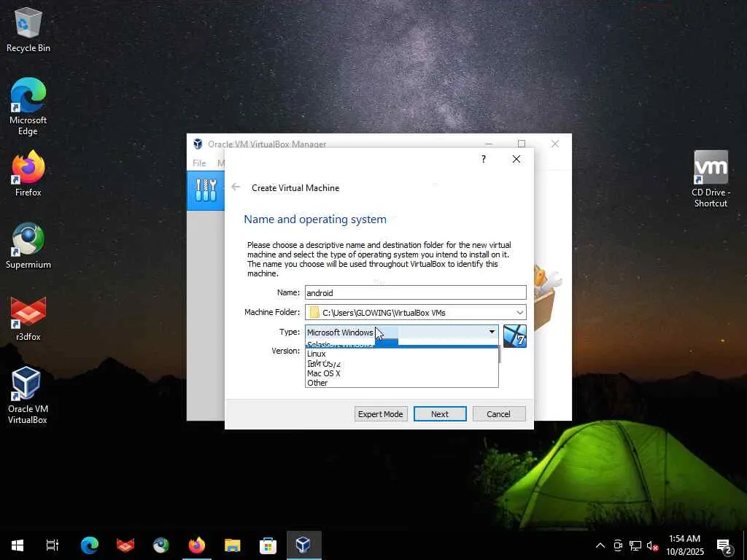Open the Supermium desktop shortcut
747x560 pixels.
[28, 246]
